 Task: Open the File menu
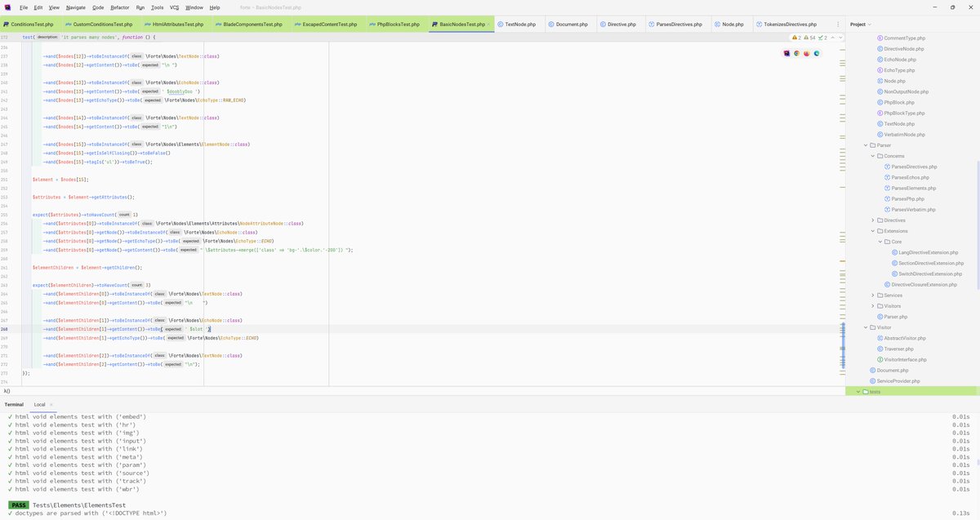tap(24, 7)
